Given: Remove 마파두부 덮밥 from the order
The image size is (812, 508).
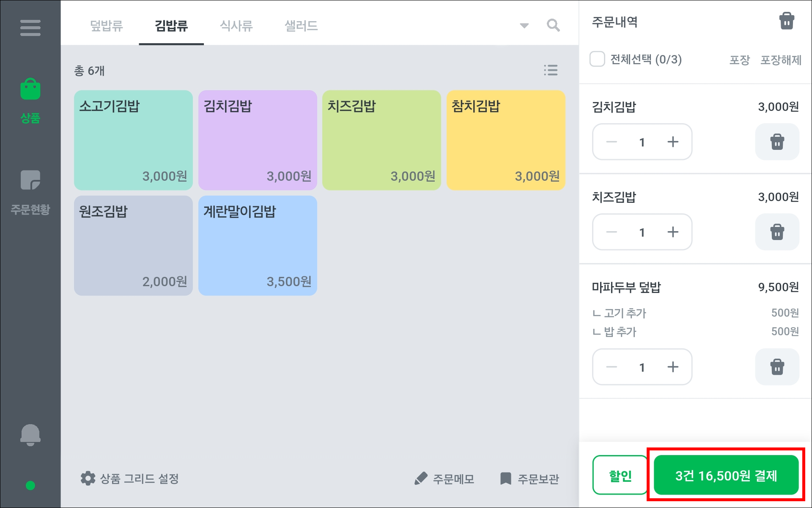Looking at the screenshot, I should (777, 367).
